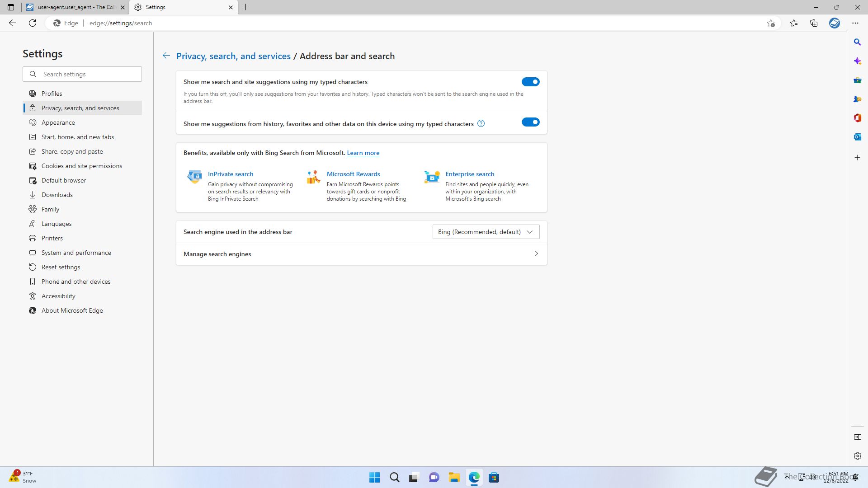The image size is (868, 488).
Task: Open System and performance settings
Action: (82, 253)
